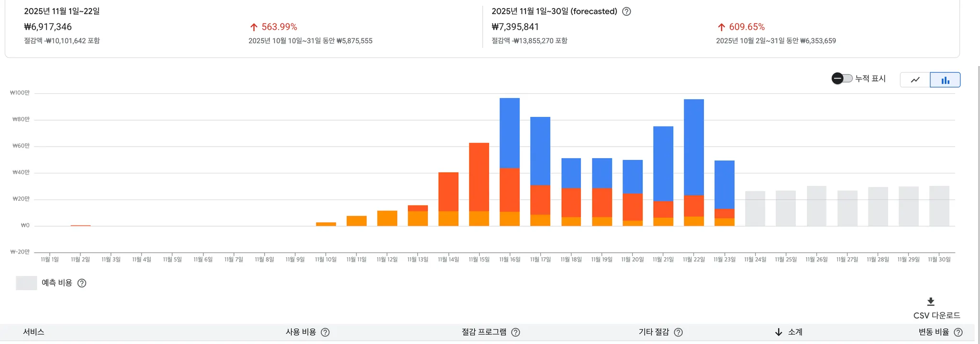
Task: Click the gray forecast bar for 11월 26일
Action: (816, 206)
